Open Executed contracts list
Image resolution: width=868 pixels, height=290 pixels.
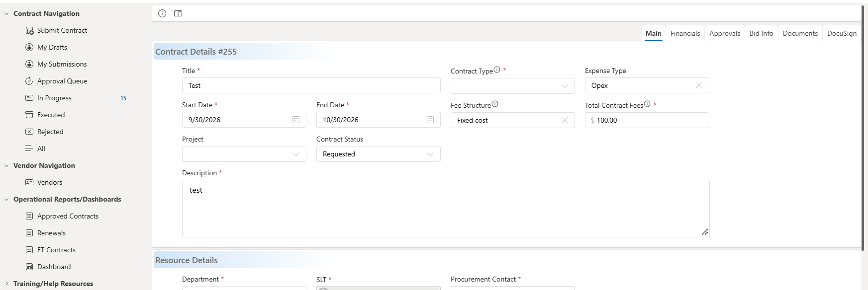(51, 115)
